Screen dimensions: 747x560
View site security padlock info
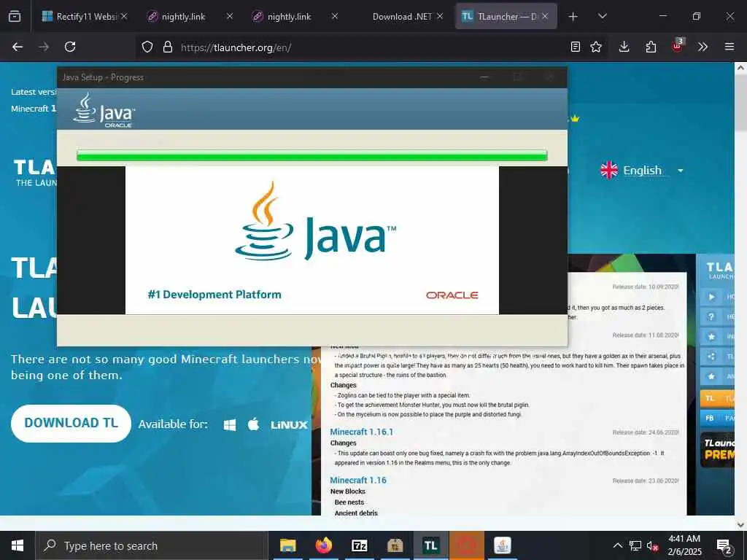tap(167, 47)
